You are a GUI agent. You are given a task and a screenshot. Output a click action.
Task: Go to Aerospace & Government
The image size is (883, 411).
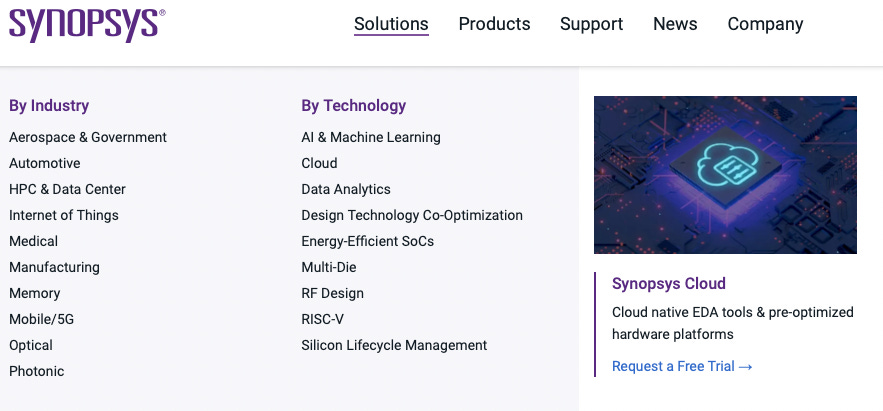point(88,137)
